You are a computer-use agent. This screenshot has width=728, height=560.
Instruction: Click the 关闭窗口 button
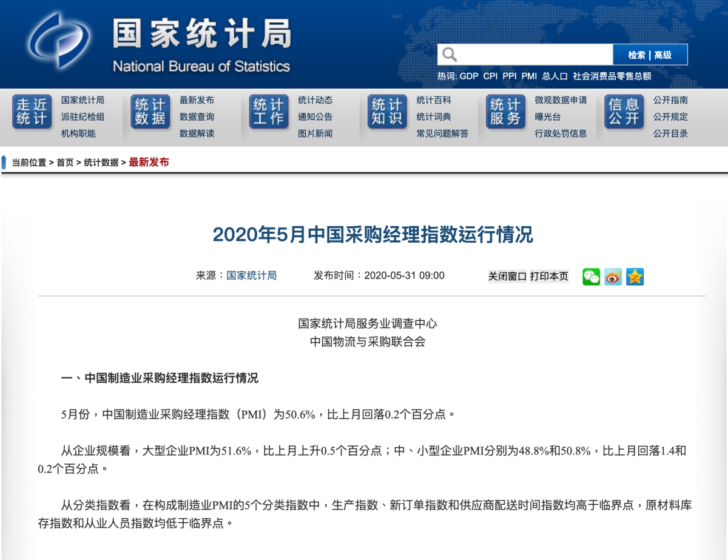[x=507, y=277]
